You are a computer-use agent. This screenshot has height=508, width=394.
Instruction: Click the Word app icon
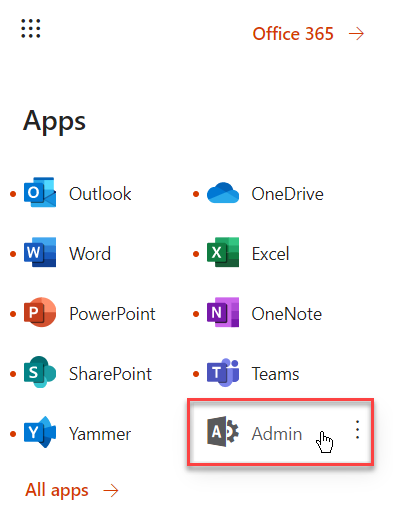[x=40, y=252]
